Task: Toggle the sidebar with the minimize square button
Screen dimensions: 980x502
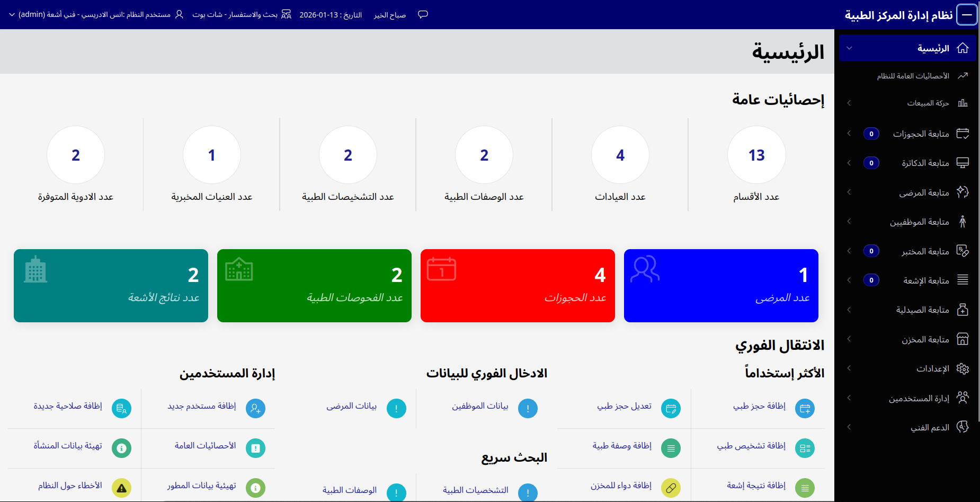Action: tap(968, 14)
